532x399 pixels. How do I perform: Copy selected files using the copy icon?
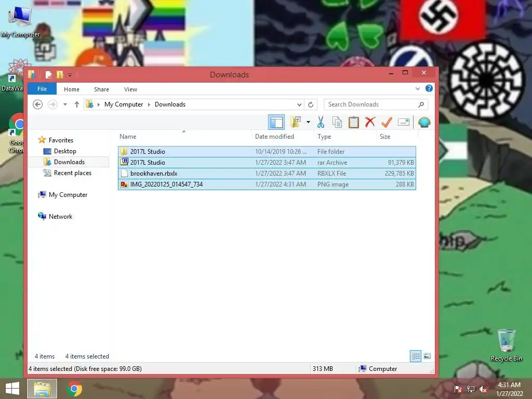[x=337, y=122]
